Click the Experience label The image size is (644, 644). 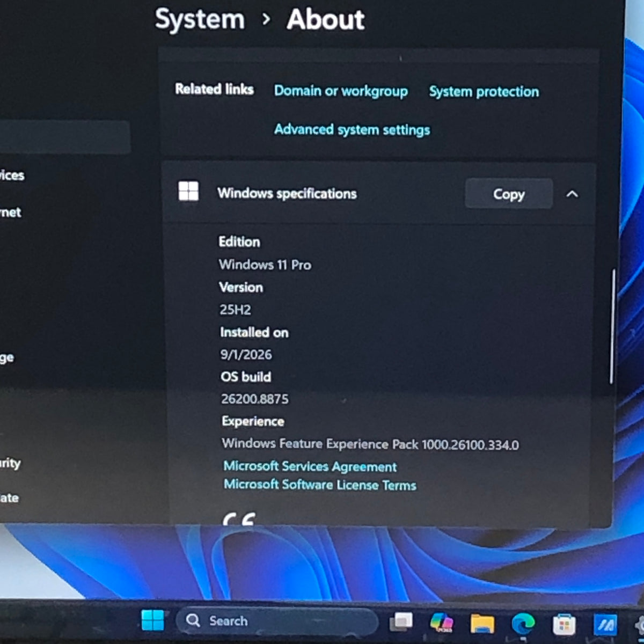253,421
